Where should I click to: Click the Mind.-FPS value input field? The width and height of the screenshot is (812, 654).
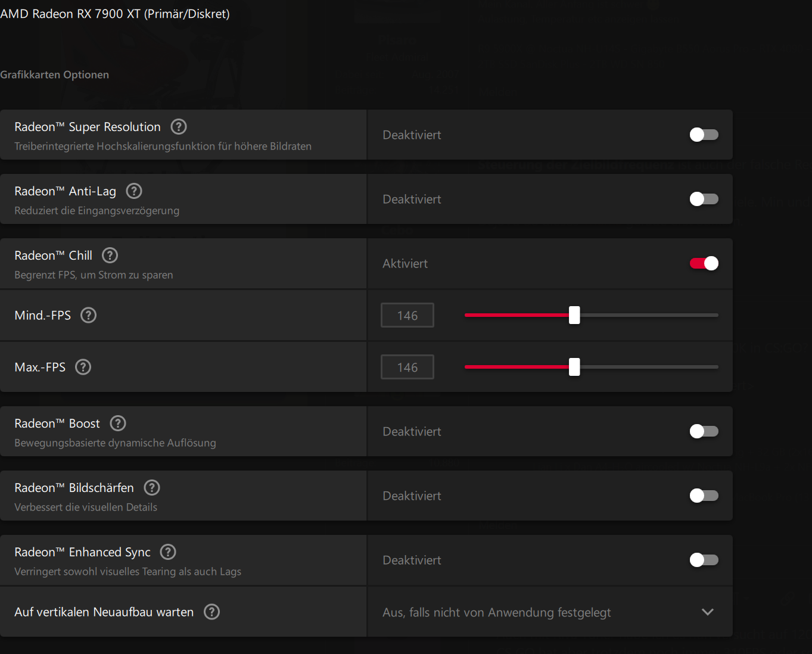(x=407, y=315)
